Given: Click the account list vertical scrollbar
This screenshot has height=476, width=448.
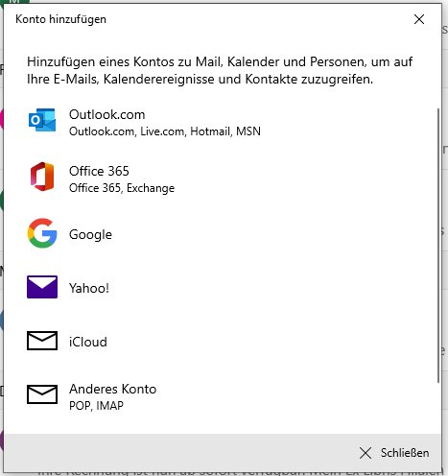Looking at the screenshot, I should (x=438, y=246).
